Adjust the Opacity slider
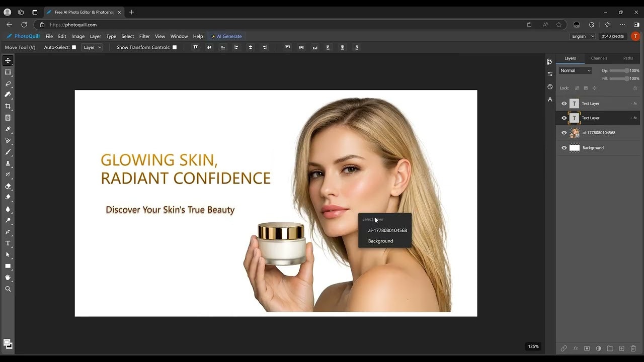Screen dimensions: 644x362 tap(619, 70)
